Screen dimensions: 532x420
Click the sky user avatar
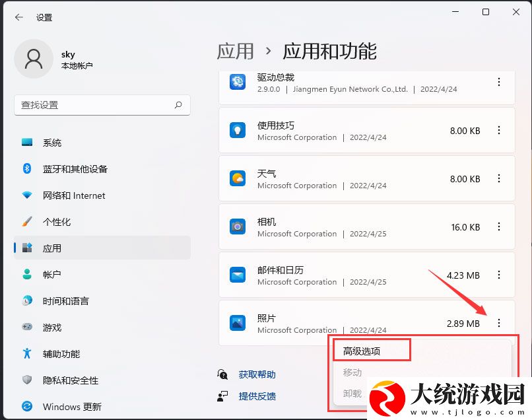[34, 59]
